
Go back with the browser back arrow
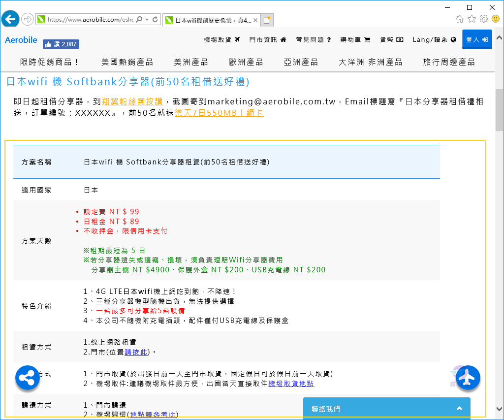click(x=10, y=19)
